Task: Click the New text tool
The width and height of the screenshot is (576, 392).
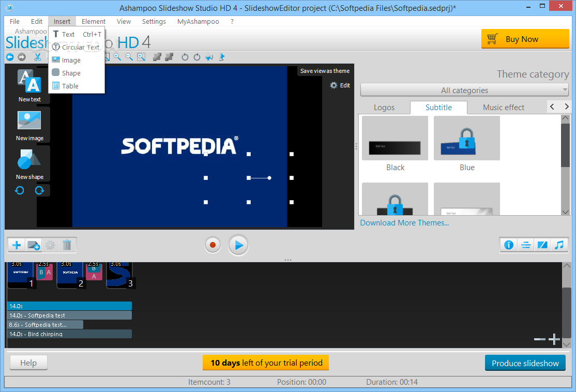Action: [x=29, y=86]
